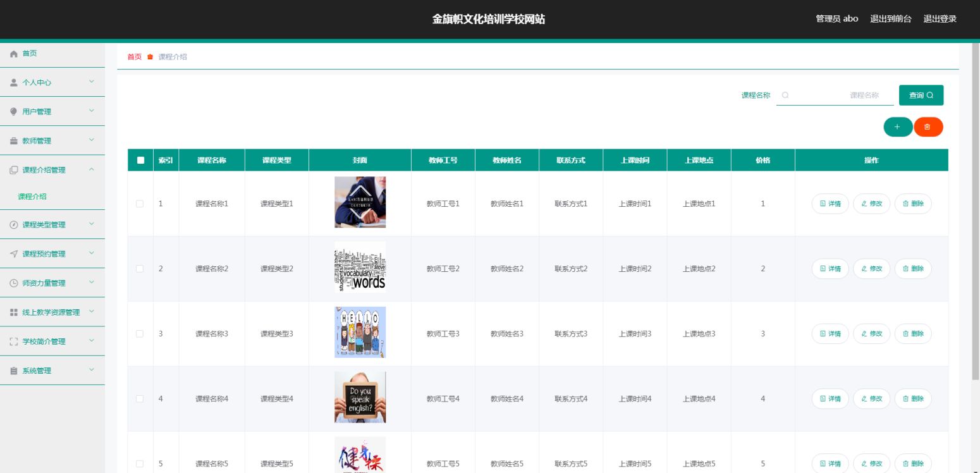Image resolution: width=980 pixels, height=473 pixels.
Task: Click 修改 for 课程名称4 row
Action: [871, 398]
